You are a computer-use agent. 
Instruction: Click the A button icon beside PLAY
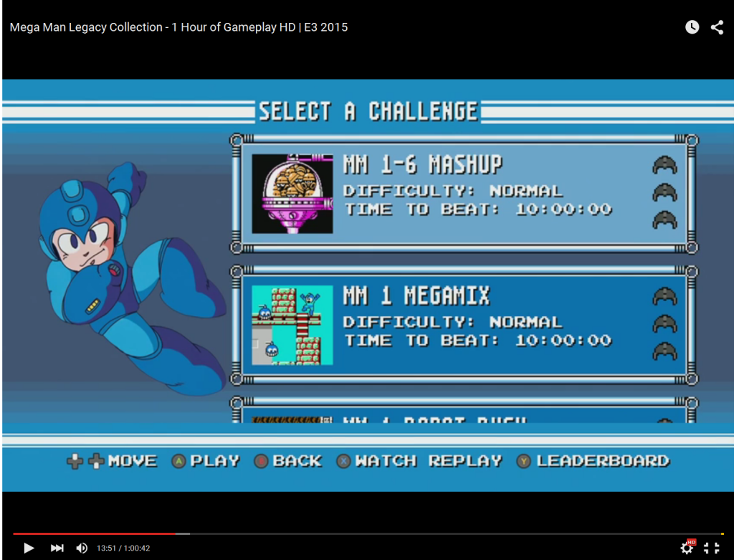point(178,462)
